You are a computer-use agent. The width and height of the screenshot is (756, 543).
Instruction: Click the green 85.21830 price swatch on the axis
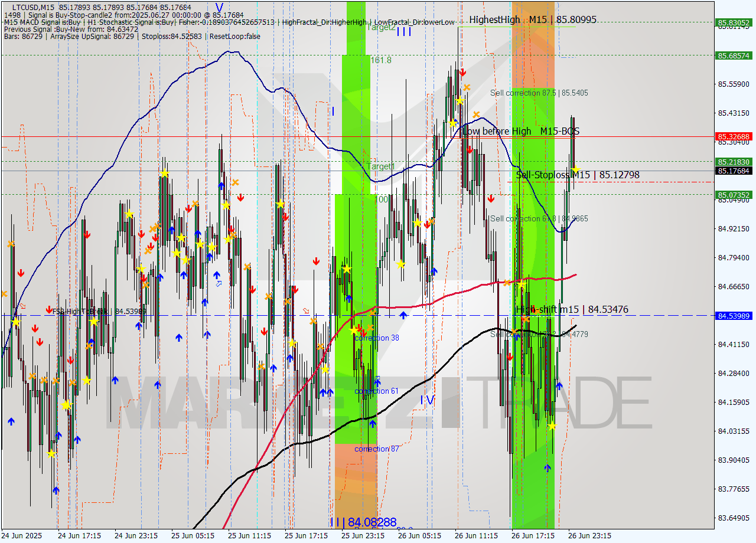click(733, 161)
